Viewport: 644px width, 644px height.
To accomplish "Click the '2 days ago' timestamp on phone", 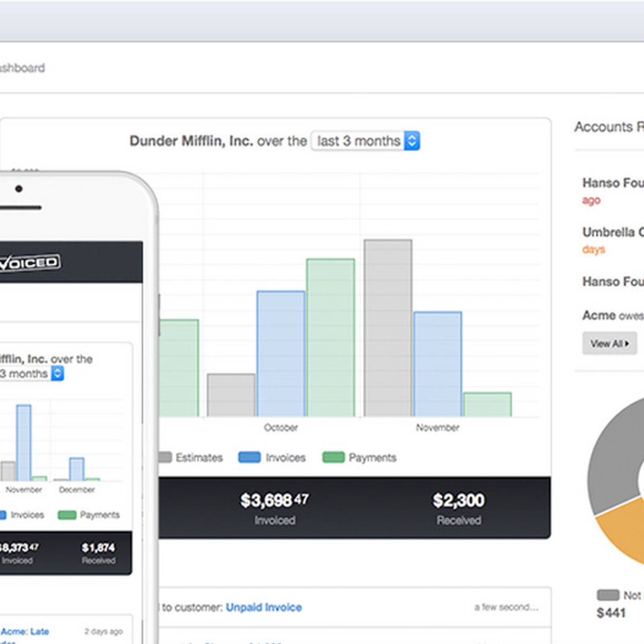I will tap(103, 632).
